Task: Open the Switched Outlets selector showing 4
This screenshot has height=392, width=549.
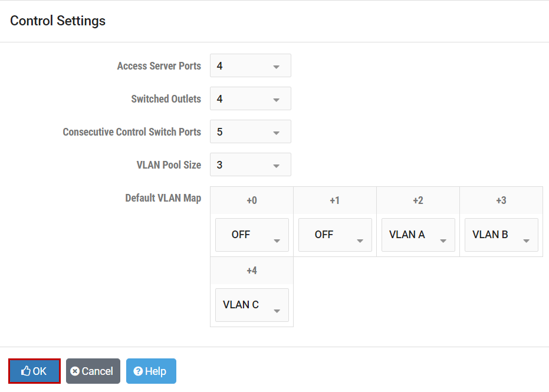Action: (250, 98)
